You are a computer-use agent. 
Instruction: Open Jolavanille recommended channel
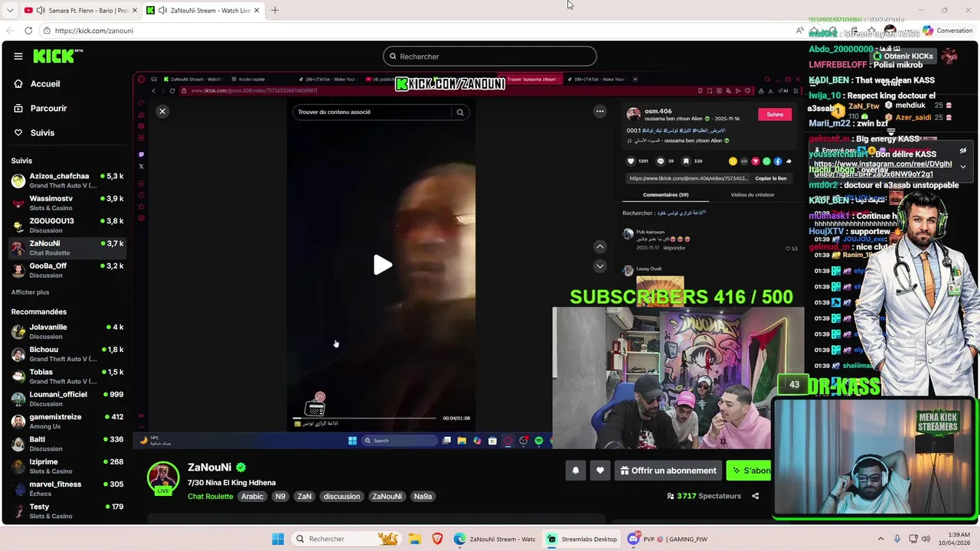pyautogui.click(x=67, y=331)
